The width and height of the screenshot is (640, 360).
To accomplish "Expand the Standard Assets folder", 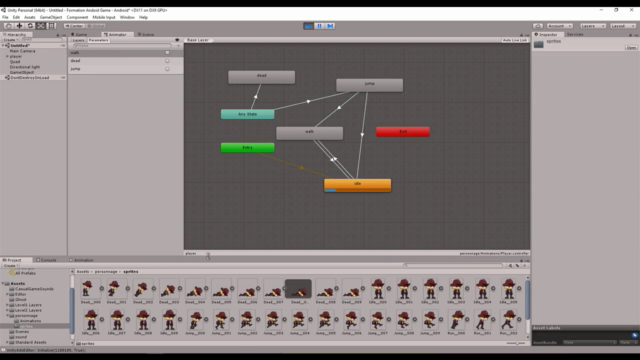I will click(7, 342).
